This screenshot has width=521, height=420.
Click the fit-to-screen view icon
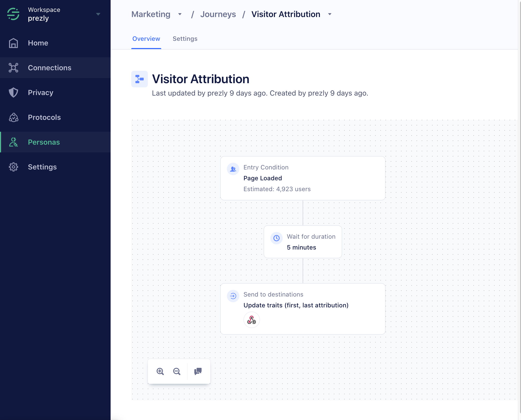198,371
